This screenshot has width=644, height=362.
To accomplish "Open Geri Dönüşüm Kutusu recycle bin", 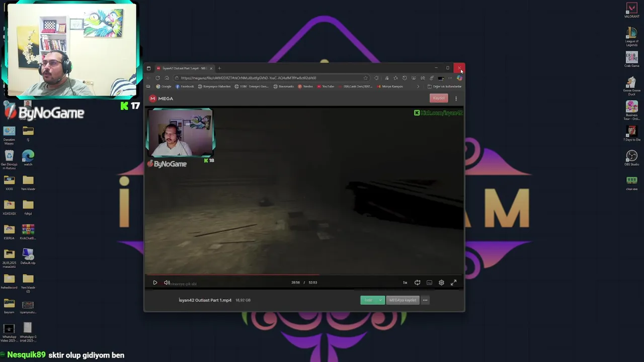I will (9, 160).
